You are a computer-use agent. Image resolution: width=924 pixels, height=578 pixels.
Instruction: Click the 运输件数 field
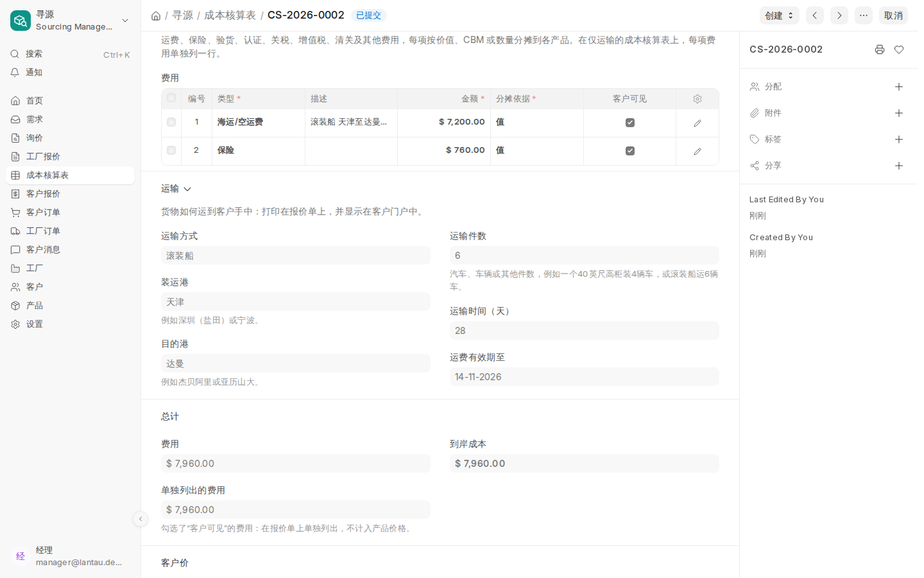tap(585, 256)
